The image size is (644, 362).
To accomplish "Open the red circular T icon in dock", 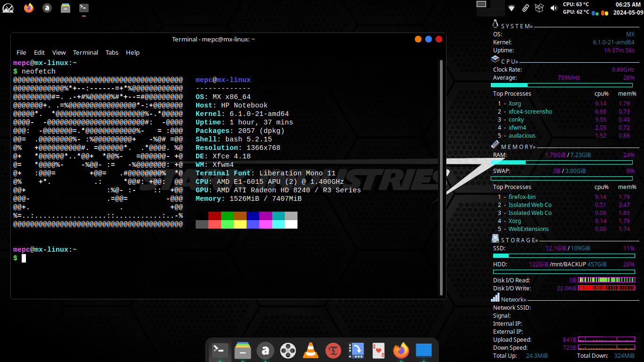I will point(333,350).
